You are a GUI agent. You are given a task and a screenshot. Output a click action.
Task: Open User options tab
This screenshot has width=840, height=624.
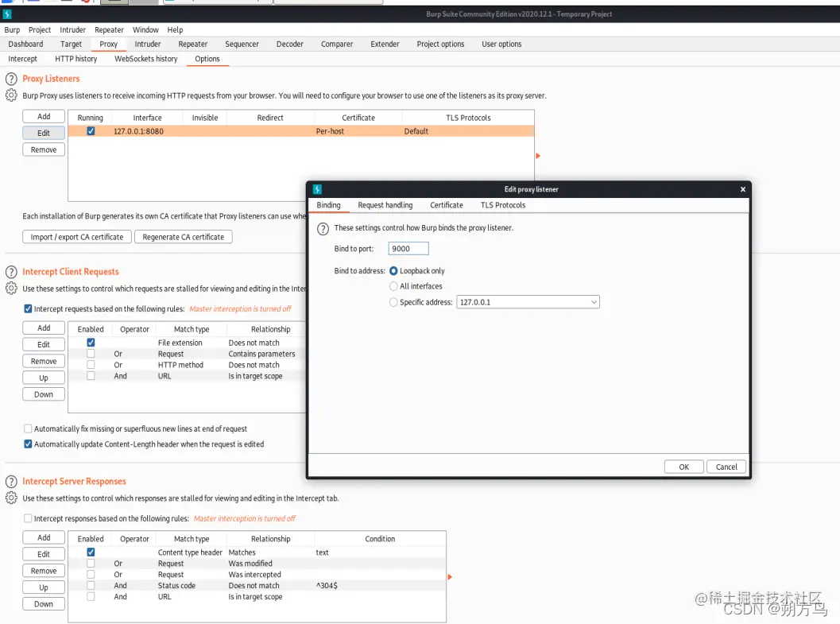[501, 44]
